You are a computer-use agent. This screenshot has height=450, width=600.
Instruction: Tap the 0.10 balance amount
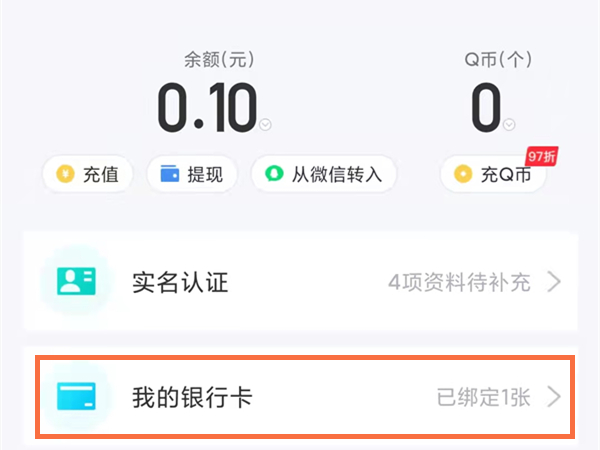pos(206,108)
